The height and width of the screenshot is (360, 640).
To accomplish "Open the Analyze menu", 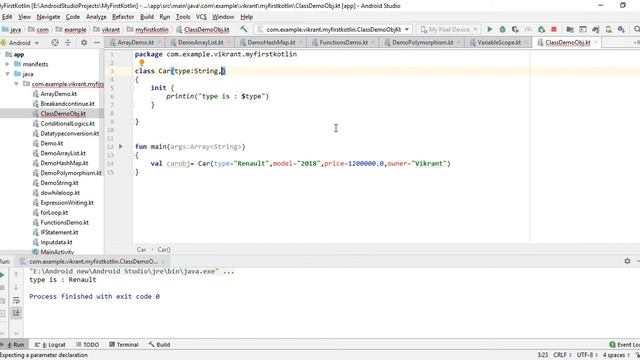I will pos(96,17).
